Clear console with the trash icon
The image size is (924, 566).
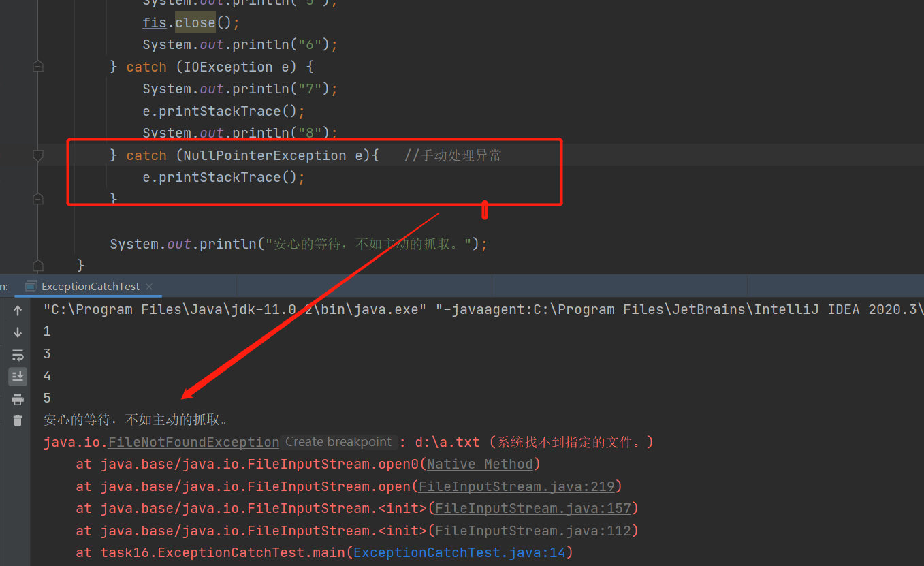click(18, 420)
